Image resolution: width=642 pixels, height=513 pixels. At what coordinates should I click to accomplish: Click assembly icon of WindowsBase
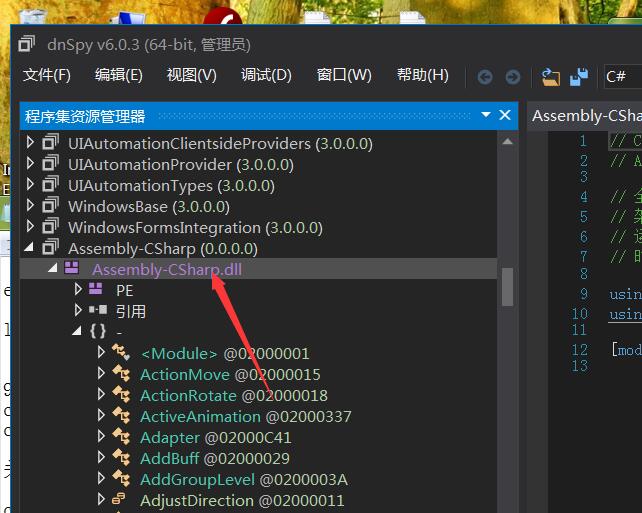coord(50,204)
